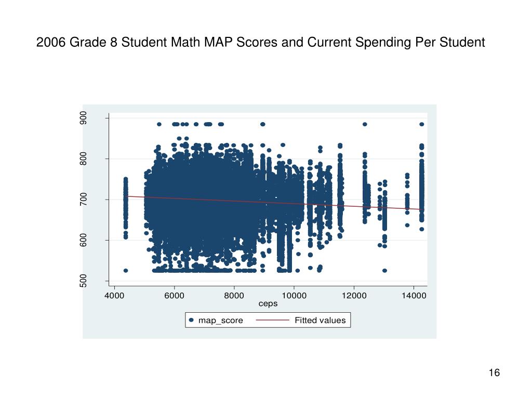
Task: Click the 600 y-axis tick label
Action: [x=83, y=240]
